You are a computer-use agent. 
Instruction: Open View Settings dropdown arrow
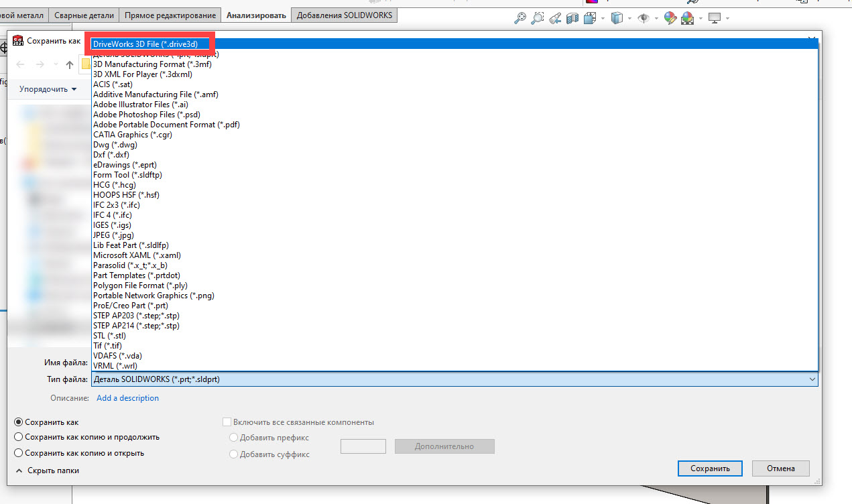(727, 18)
